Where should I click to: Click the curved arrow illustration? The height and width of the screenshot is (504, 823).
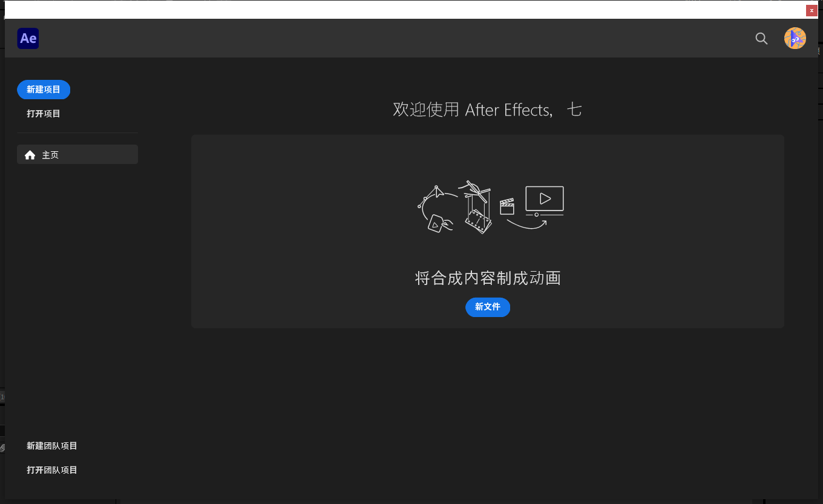pos(526,224)
